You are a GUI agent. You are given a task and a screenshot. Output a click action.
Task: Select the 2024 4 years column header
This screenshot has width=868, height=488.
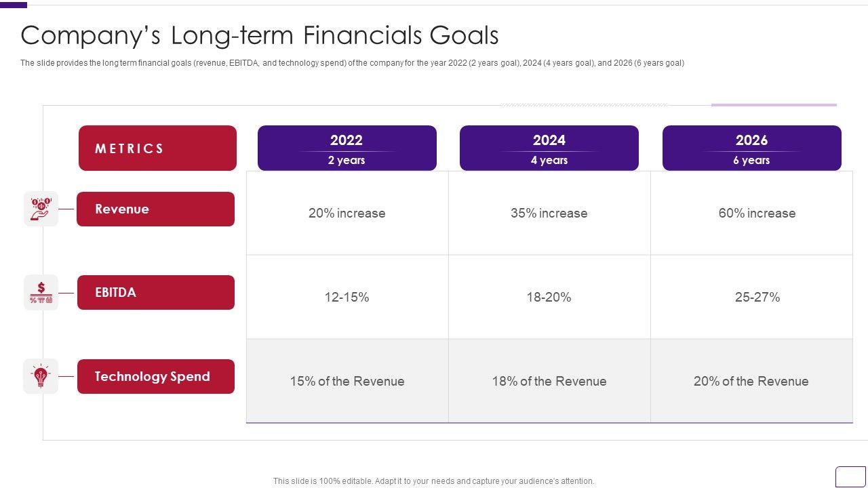tap(549, 148)
